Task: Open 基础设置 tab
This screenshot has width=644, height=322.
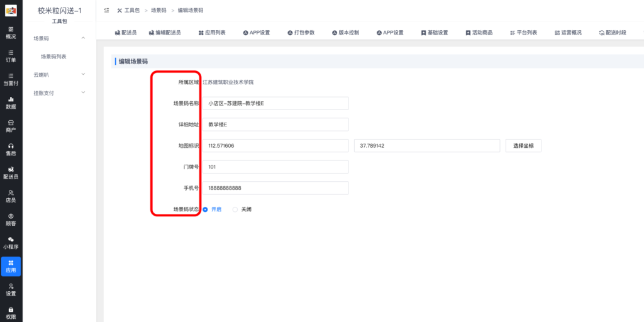Action: [435, 33]
